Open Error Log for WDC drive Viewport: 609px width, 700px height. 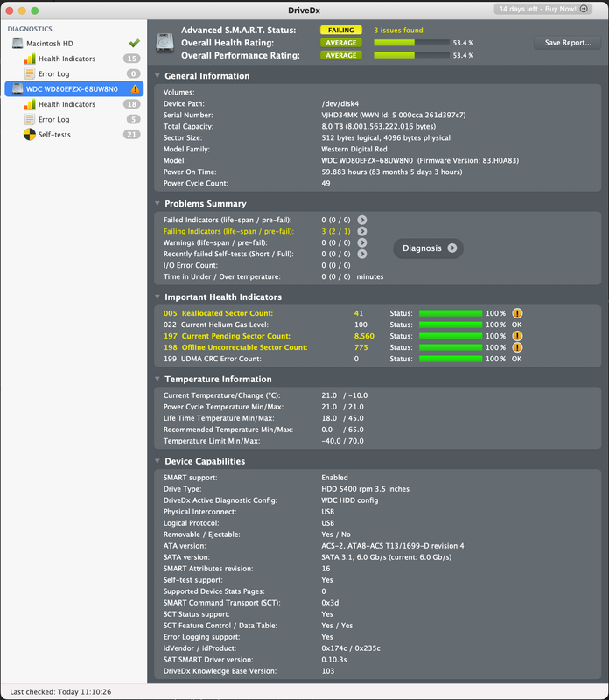pos(74,119)
